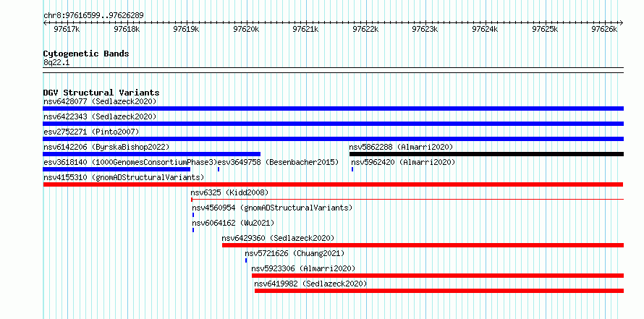Click the 97617k ruler tick label
644x319 pixels.
pos(67,29)
